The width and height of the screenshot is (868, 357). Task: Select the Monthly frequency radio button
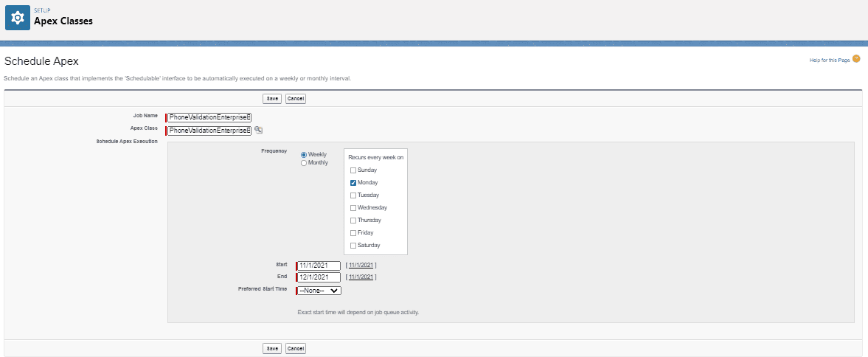tap(304, 162)
